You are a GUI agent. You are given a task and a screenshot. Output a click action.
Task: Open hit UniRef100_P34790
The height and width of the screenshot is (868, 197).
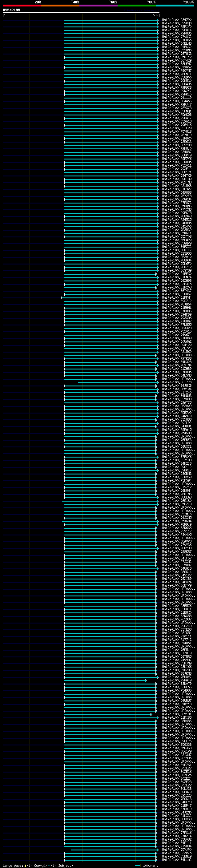pos(176,20)
